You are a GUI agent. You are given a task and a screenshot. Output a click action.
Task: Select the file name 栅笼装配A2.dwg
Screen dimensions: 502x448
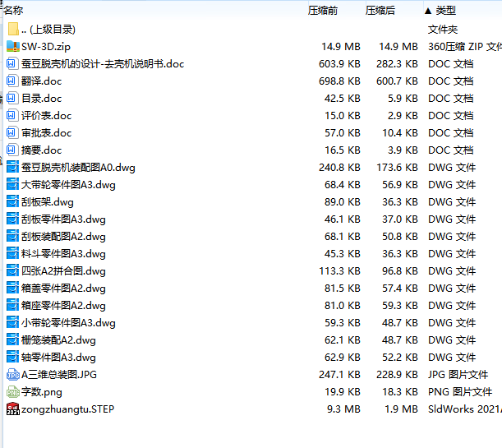pos(58,340)
